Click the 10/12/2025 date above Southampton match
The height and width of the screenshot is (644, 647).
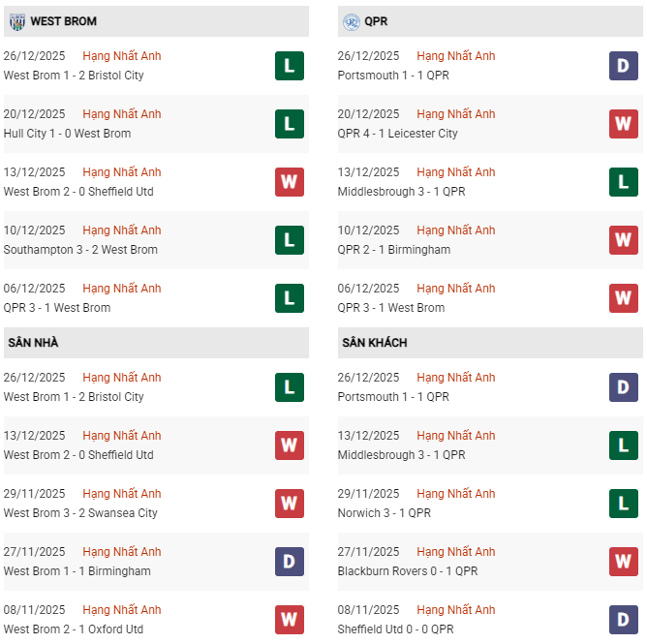35,230
